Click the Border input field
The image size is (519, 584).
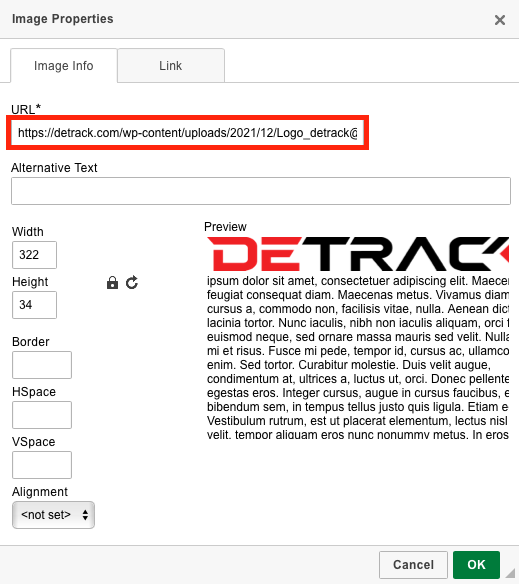(42, 365)
